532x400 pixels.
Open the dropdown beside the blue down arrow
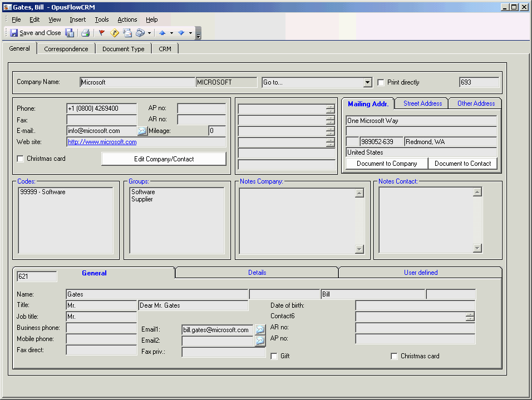190,33
